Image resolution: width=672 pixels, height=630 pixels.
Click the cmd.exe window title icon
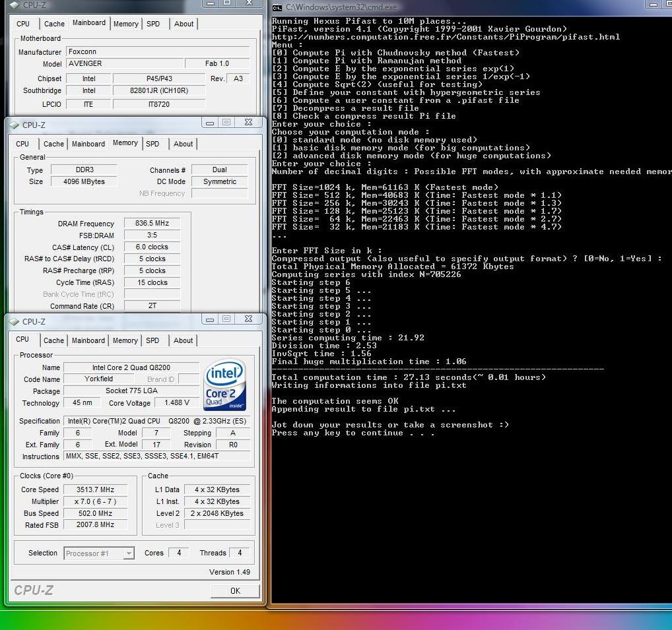277,7
